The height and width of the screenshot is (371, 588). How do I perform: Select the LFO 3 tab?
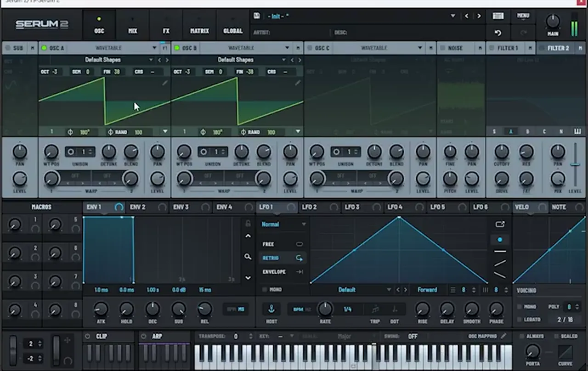pyautogui.click(x=363, y=207)
